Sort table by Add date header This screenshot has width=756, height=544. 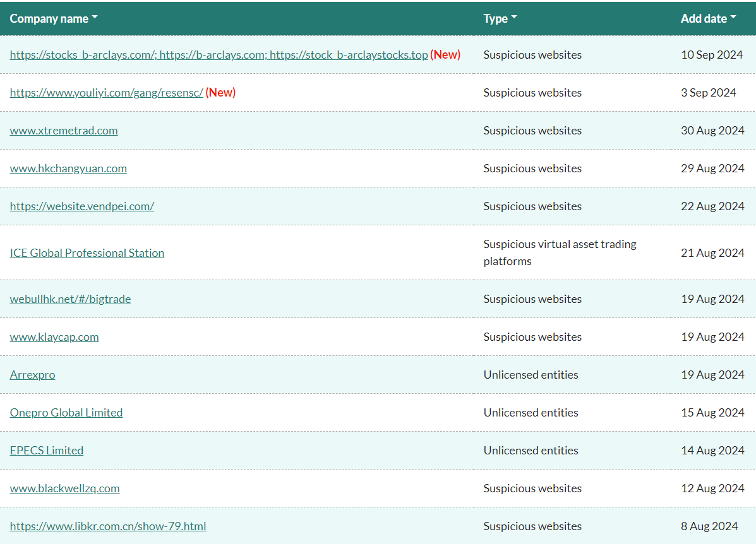708,19
